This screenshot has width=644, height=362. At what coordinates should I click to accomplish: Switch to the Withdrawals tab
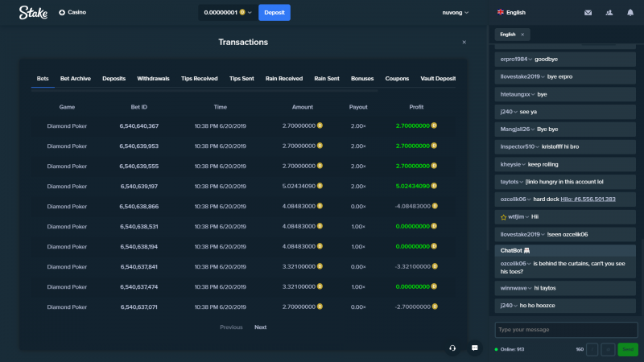pos(153,78)
